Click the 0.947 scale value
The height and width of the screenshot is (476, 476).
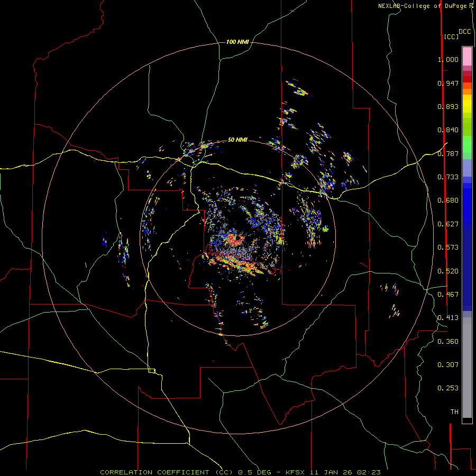point(448,83)
